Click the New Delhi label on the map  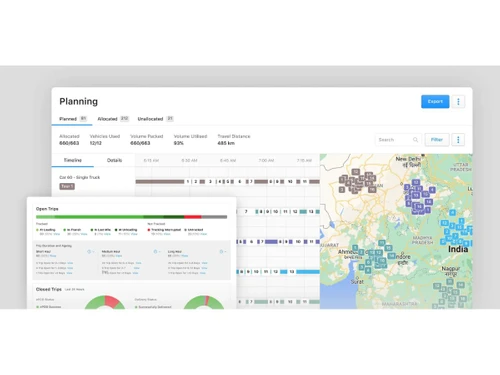408,159
